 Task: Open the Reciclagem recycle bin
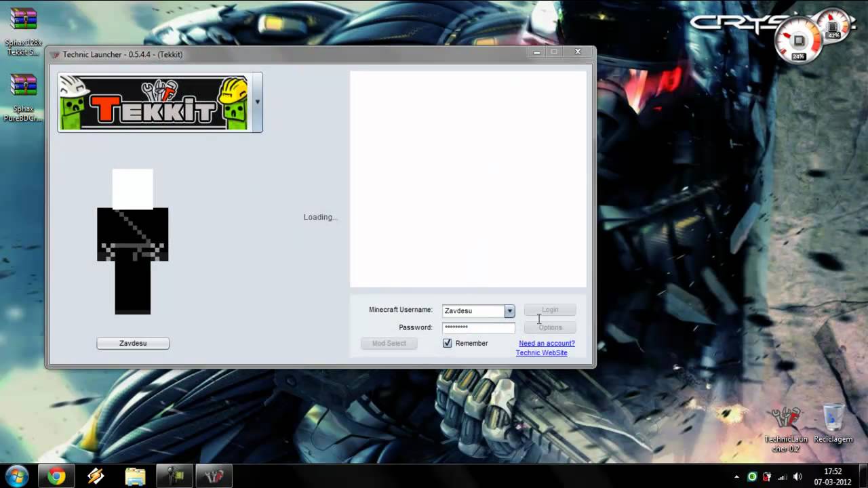point(833,424)
